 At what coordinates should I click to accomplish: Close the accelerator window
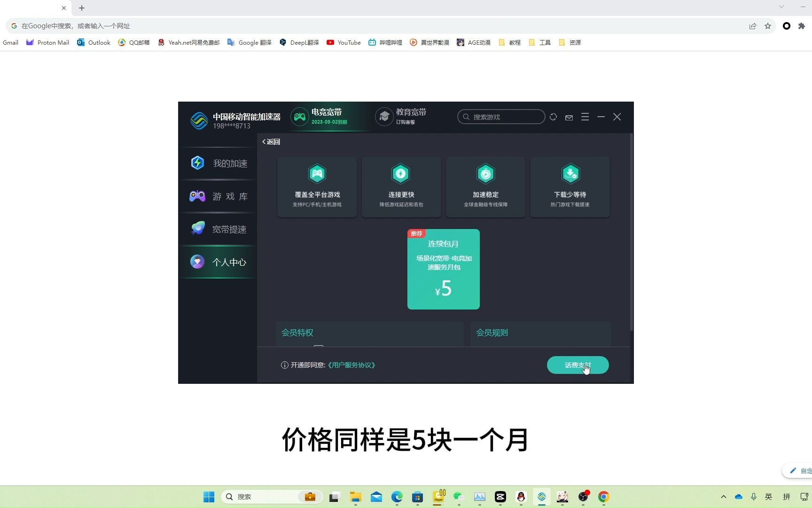(617, 117)
